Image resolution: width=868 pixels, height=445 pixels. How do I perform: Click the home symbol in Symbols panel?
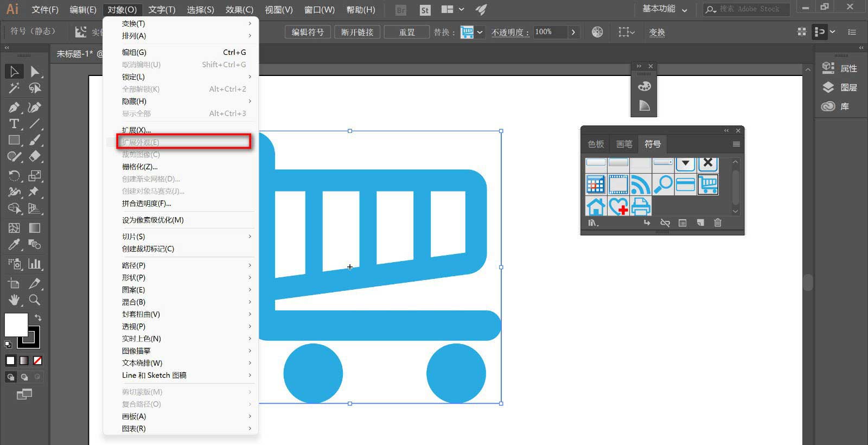tap(596, 206)
